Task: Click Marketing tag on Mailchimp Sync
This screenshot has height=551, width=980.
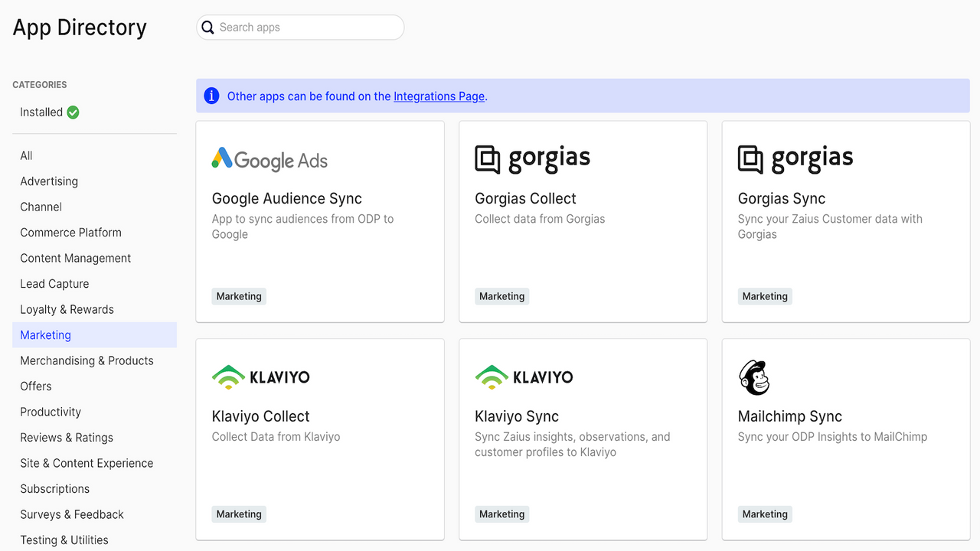Action: pyautogui.click(x=765, y=514)
